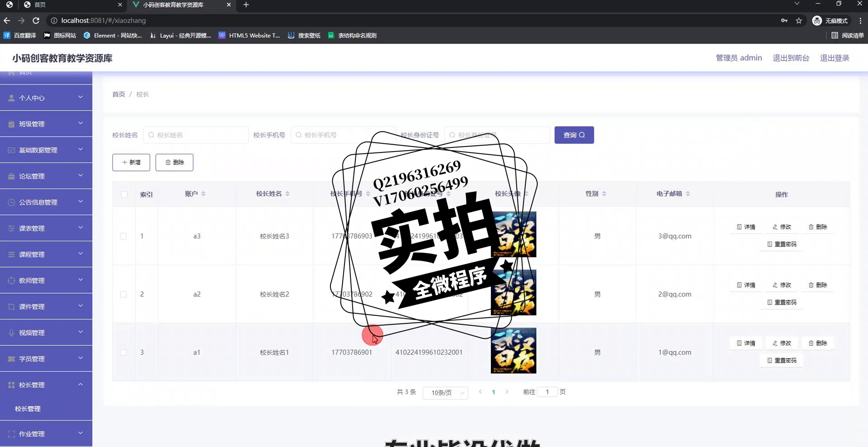This screenshot has height=447, width=868.
Task: Expand the 基础数据管理 sidebar menu
Action: coord(46,150)
